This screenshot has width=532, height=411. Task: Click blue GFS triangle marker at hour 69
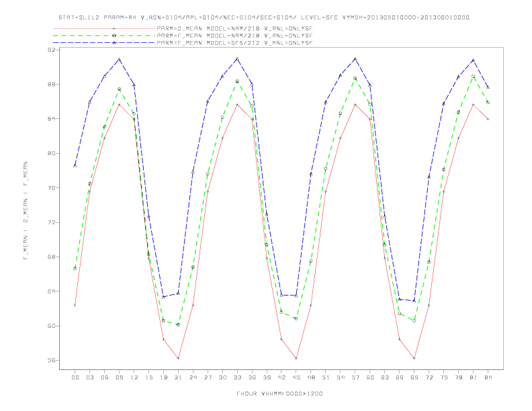pos(414,300)
